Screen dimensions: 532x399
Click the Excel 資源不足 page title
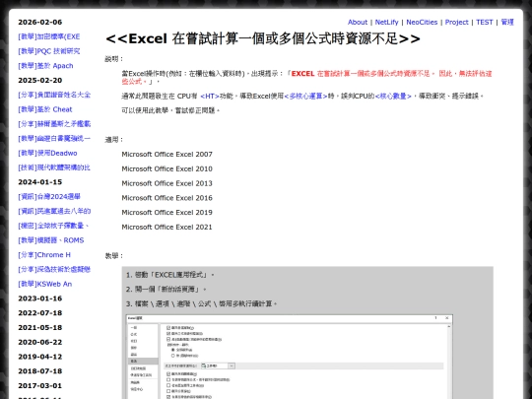point(263,38)
